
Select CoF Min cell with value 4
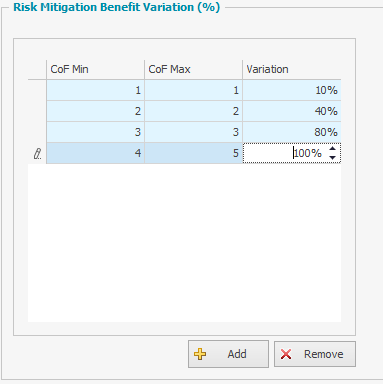click(x=95, y=153)
